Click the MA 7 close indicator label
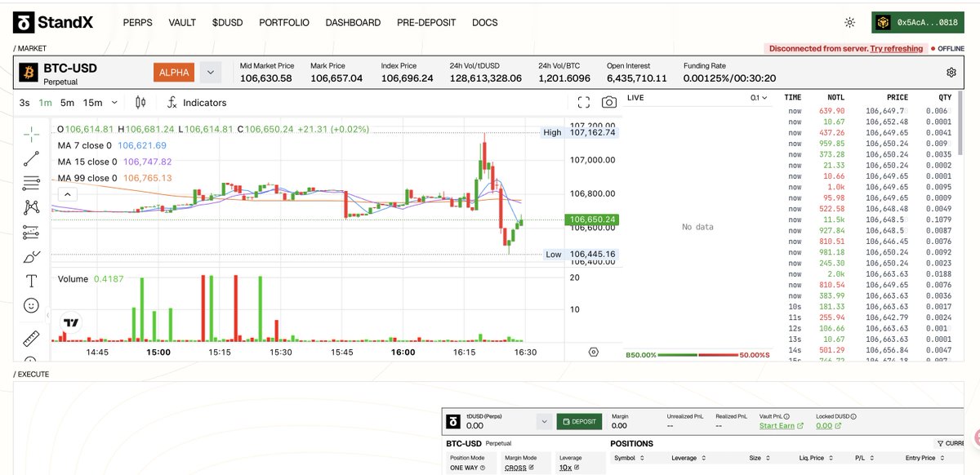Image resolution: width=980 pixels, height=475 pixels. click(x=85, y=145)
